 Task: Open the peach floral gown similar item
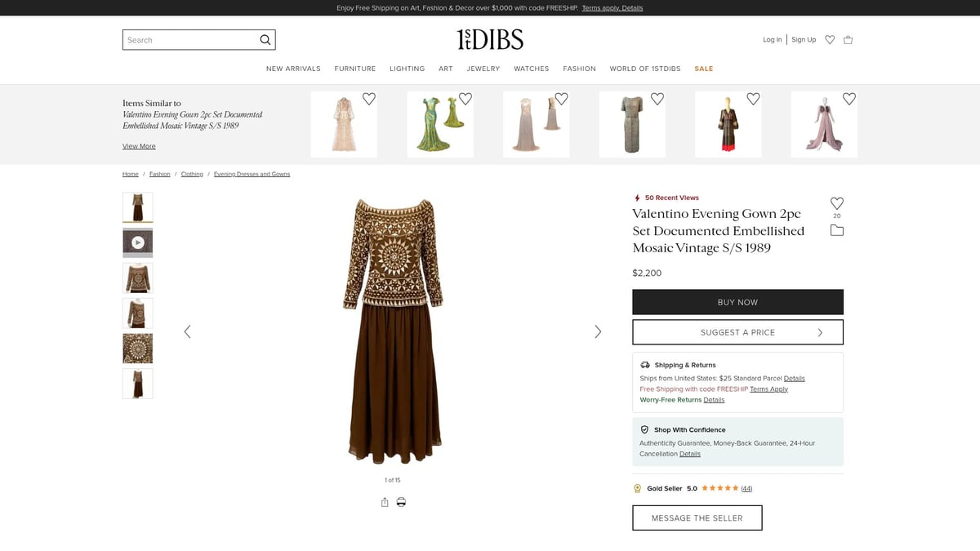point(344,124)
